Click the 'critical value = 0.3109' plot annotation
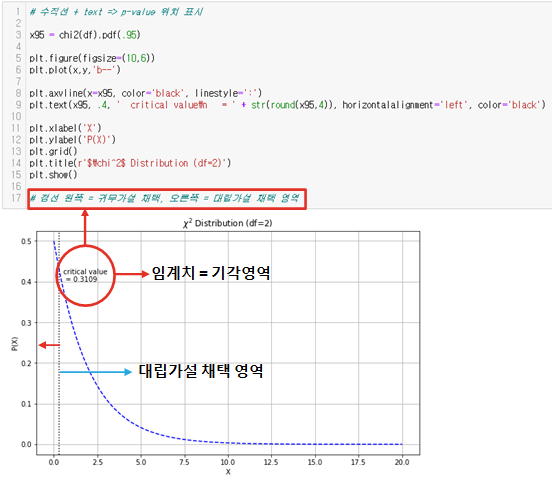Screen dimensions: 552x482 [x=85, y=275]
